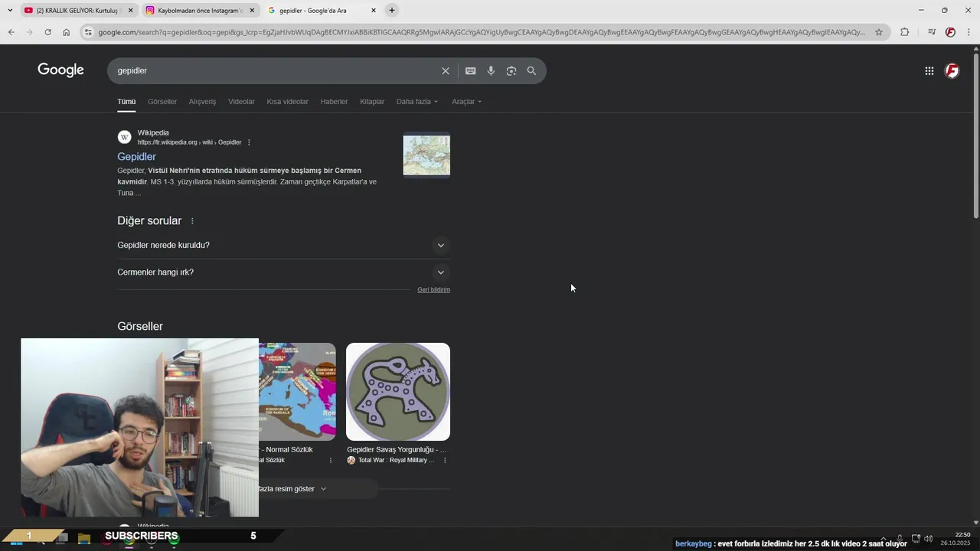The image size is (980, 551).
Task: Click the 'Gepidler, Vistül Nehri'nin' snippet text
Action: 247,182
